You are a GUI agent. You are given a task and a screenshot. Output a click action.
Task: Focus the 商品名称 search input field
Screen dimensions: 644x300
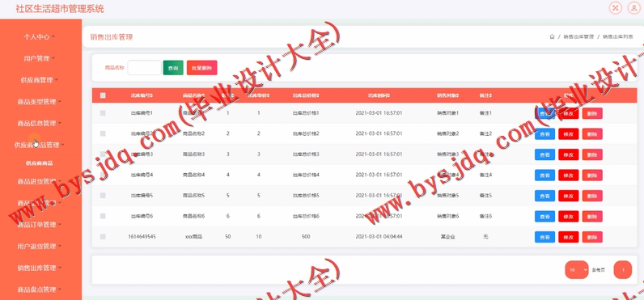pyautogui.click(x=144, y=68)
